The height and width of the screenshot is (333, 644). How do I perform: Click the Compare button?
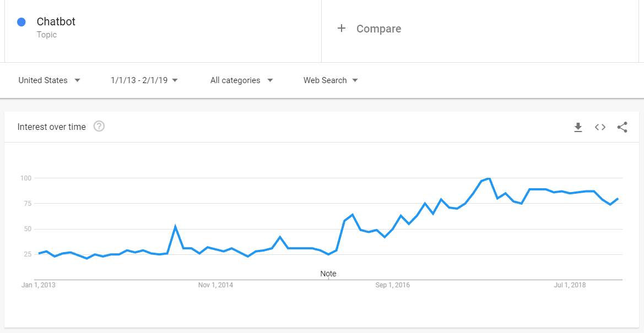click(378, 29)
